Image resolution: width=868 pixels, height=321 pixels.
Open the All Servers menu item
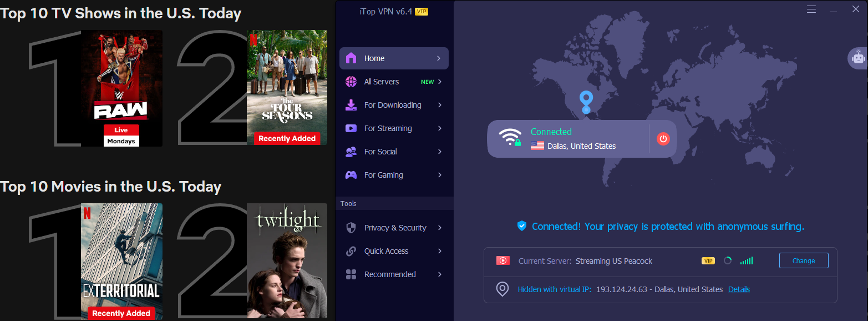pyautogui.click(x=394, y=82)
